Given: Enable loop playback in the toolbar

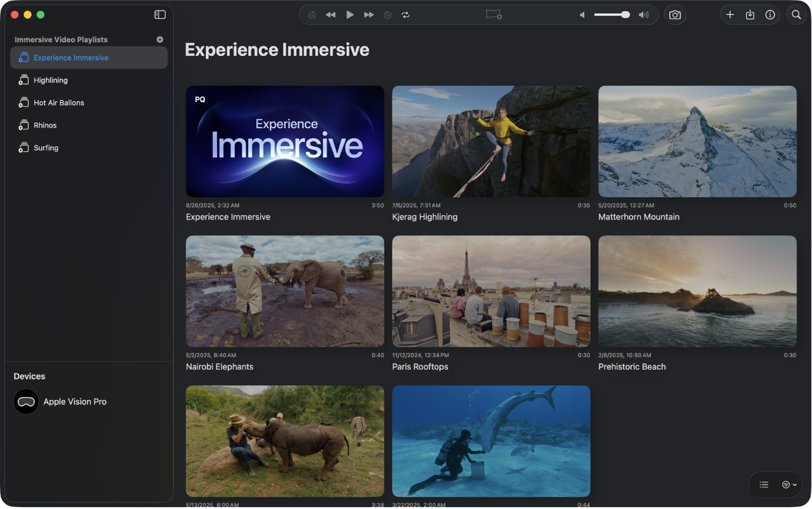Looking at the screenshot, I should tap(405, 14).
